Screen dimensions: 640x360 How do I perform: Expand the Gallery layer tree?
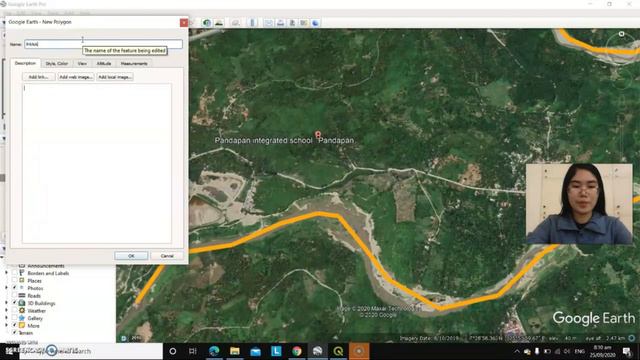[x=6, y=318]
